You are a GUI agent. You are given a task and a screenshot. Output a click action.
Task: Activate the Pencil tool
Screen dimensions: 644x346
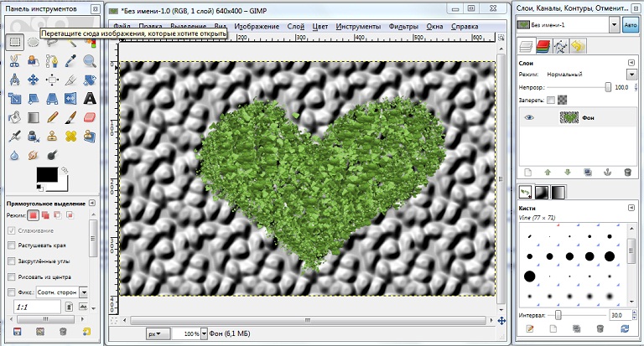pos(52,117)
